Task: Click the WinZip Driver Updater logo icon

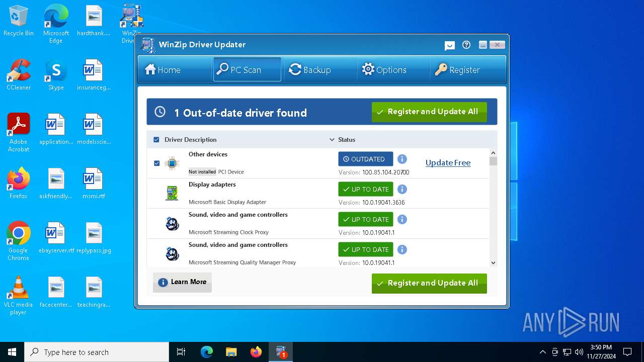Action: coord(148,45)
